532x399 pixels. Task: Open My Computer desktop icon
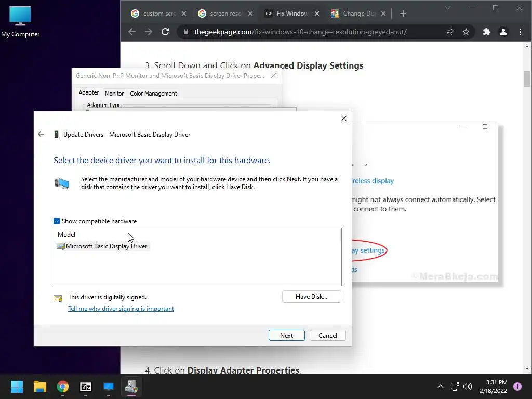click(x=20, y=22)
